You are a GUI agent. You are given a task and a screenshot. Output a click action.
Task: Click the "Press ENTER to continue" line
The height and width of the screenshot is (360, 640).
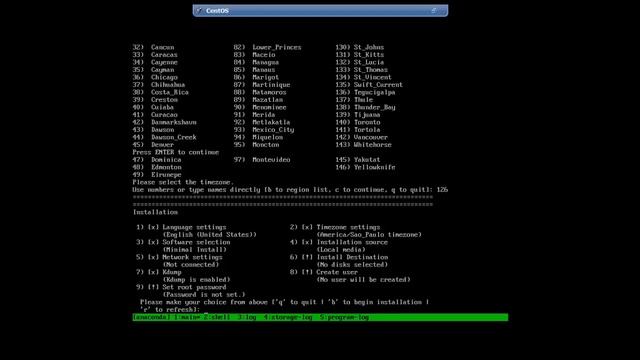(176, 152)
